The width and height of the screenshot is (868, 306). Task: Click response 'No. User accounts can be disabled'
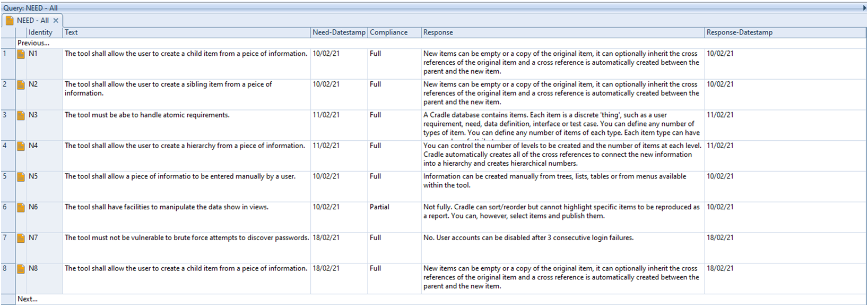tap(478, 238)
